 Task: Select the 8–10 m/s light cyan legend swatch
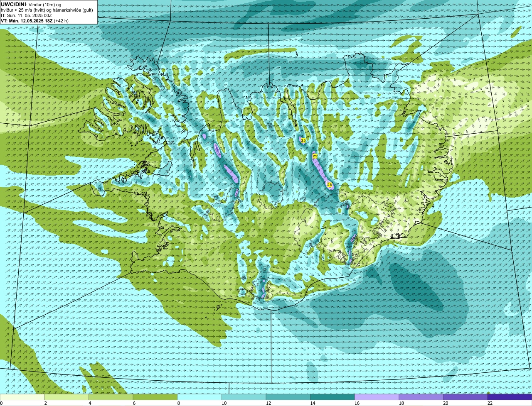[199, 397]
